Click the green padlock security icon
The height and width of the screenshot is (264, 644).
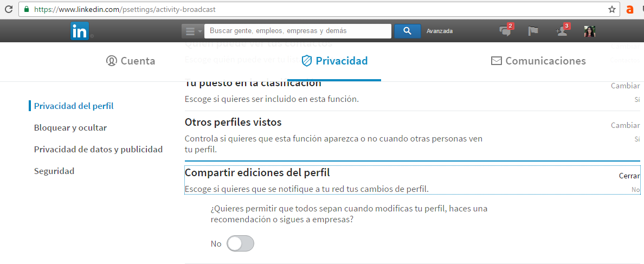coord(27,9)
